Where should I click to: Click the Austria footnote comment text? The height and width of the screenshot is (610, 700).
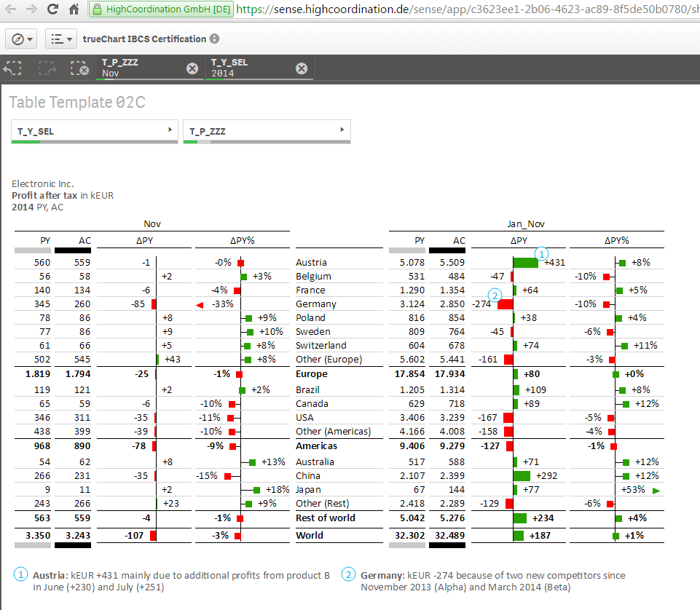[181, 581]
